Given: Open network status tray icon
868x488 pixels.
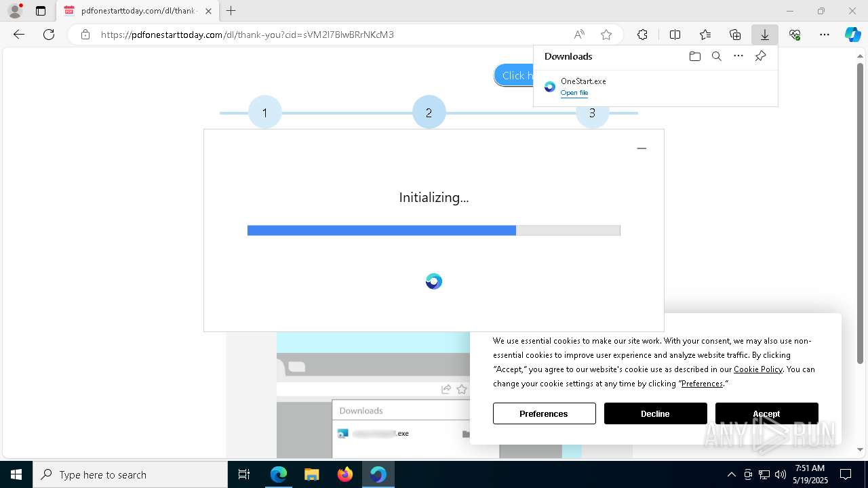Looking at the screenshot, I should pos(764,474).
